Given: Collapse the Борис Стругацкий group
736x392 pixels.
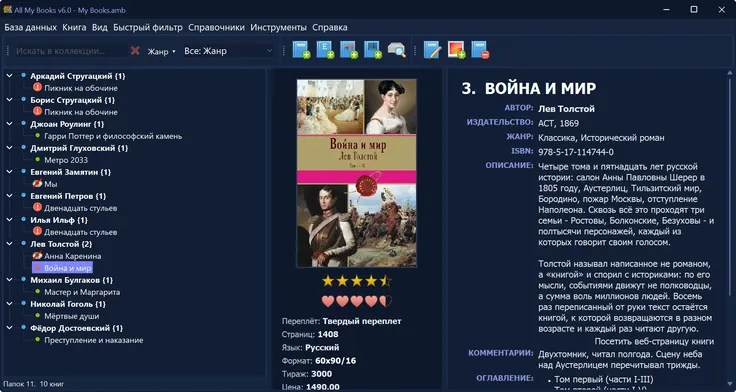Looking at the screenshot, I should tap(9, 100).
